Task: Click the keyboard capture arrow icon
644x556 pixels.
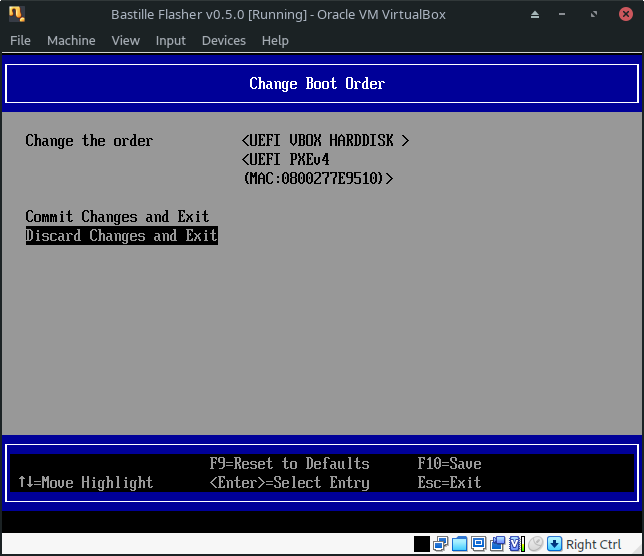Action: pyautogui.click(x=554, y=544)
